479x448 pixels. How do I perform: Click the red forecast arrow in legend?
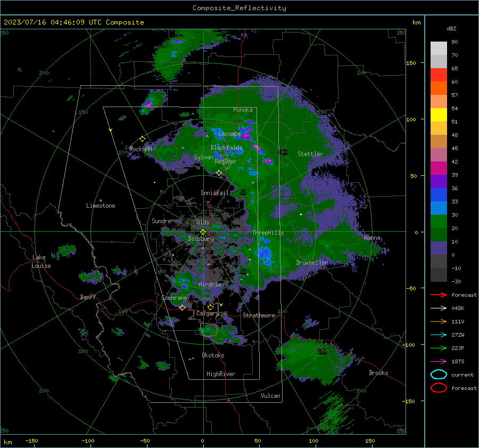[x=439, y=295]
